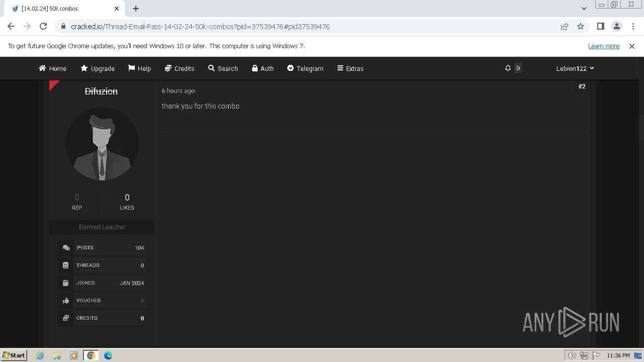The height and width of the screenshot is (362, 644).
Task: Open Windows Media Player from taskbar
Action: click(x=74, y=355)
